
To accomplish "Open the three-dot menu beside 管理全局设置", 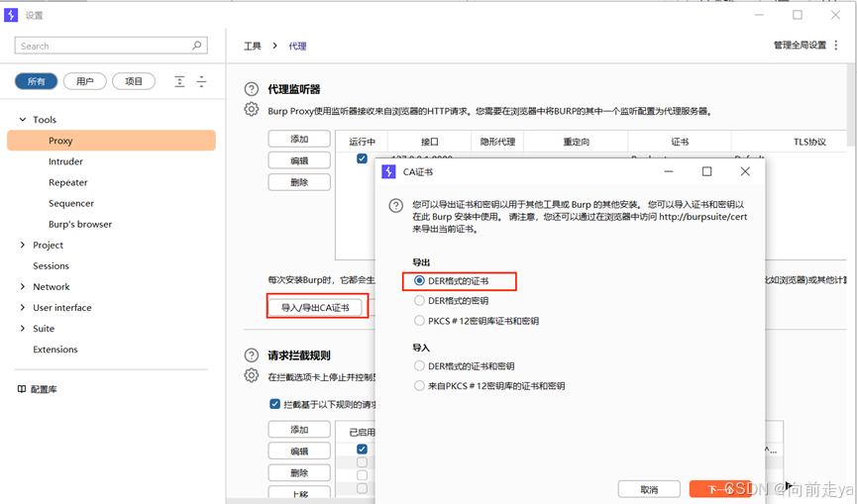I will 835,46.
